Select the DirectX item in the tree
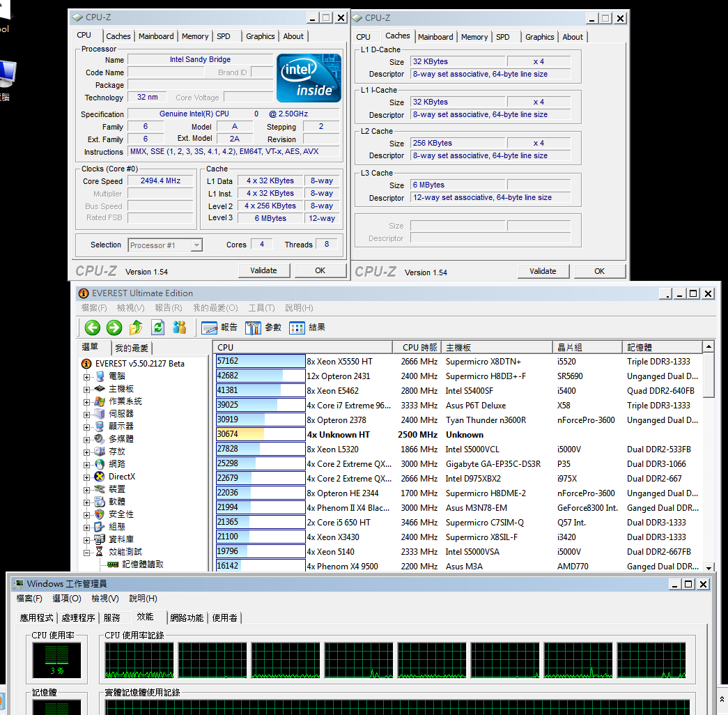This screenshot has width=728, height=715. tap(121, 477)
